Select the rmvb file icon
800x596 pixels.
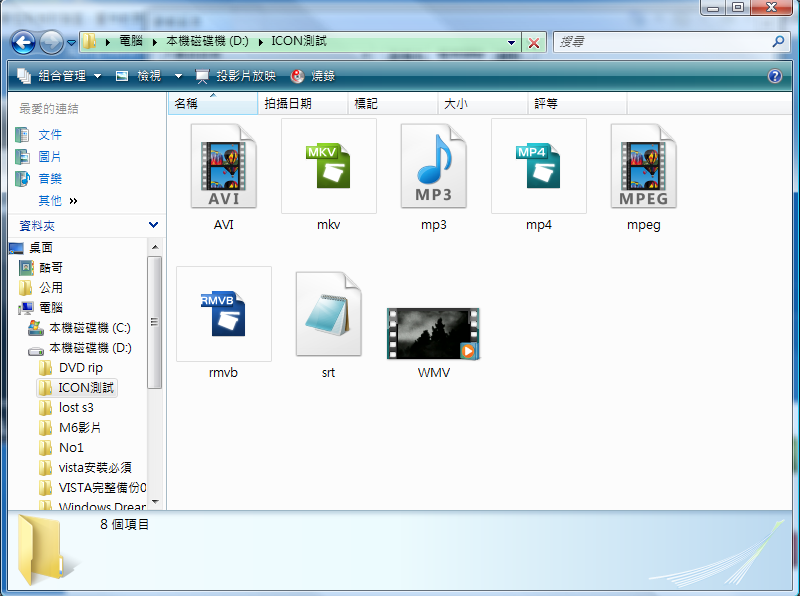[223, 313]
